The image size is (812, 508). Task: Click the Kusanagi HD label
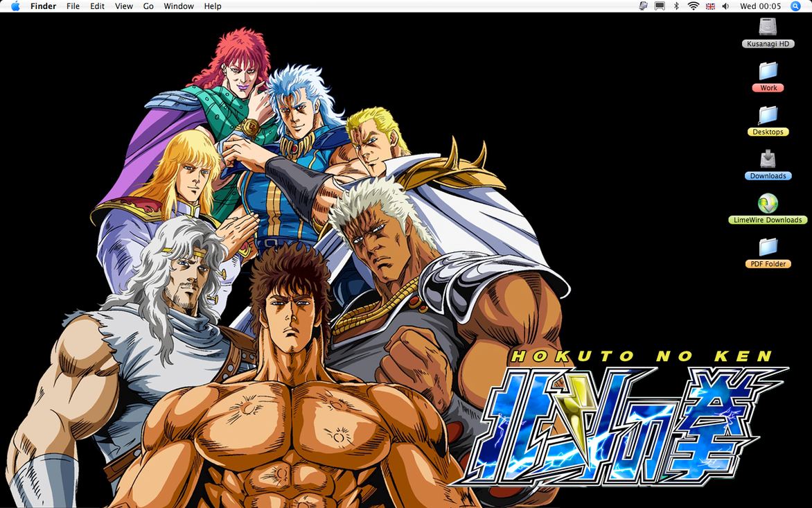coord(768,44)
